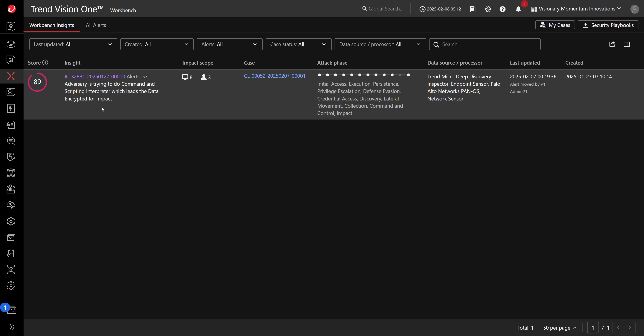644x336 pixels.
Task: Open the cloud security sidebar icon
Action: click(x=11, y=205)
